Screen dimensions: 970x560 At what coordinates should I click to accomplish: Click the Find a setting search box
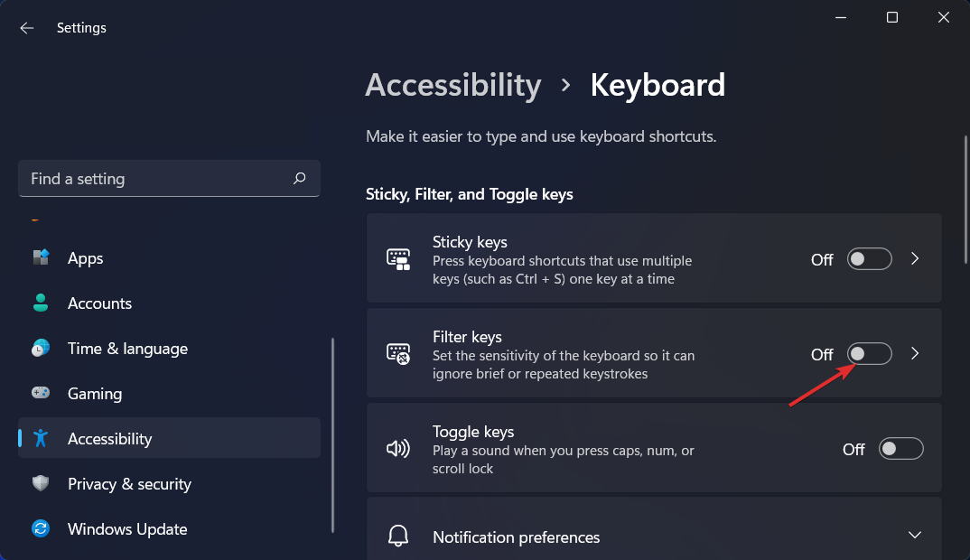point(169,179)
